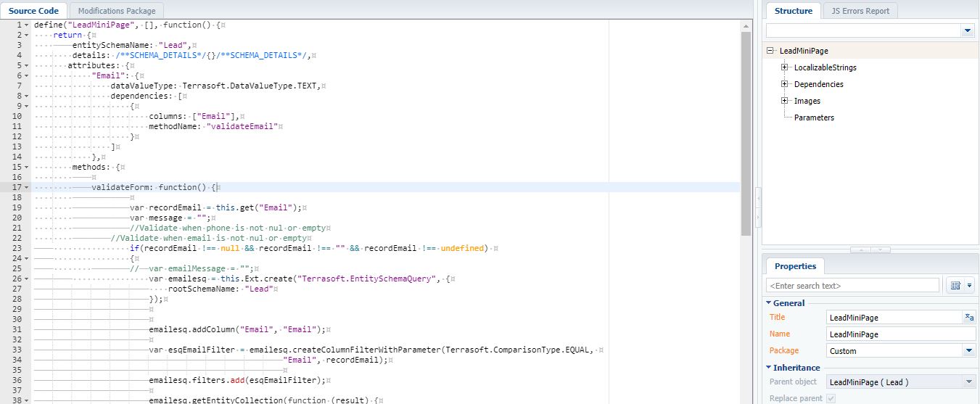Fold validateForm function at line 17
Image resolution: width=980 pixels, height=404 pixels.
tap(27, 187)
